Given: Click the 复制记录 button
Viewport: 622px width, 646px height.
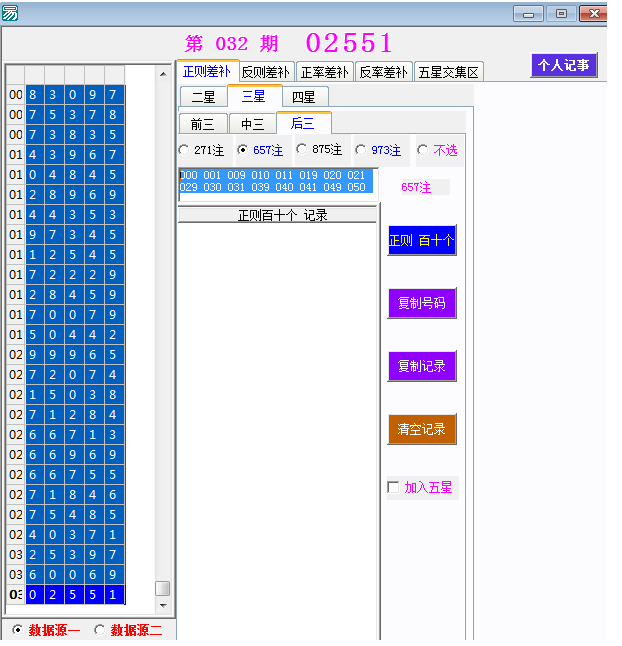Looking at the screenshot, I should (x=422, y=366).
